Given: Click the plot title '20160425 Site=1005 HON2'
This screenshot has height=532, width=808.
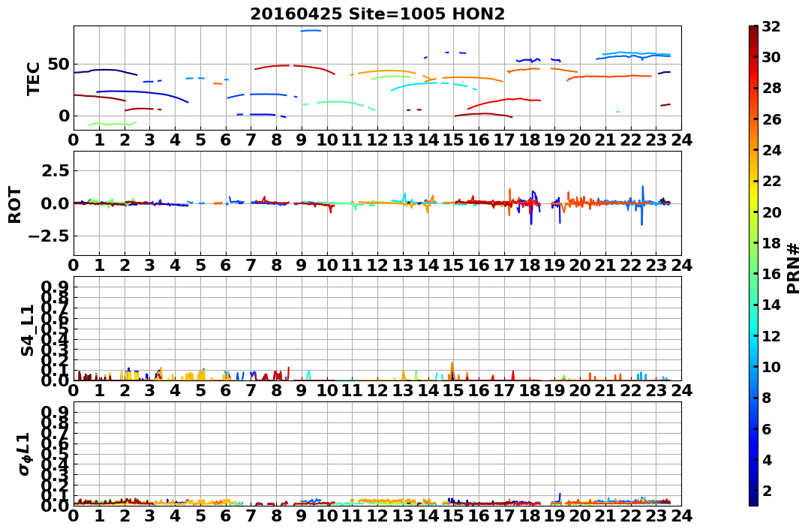Looking at the screenshot, I should [377, 14].
